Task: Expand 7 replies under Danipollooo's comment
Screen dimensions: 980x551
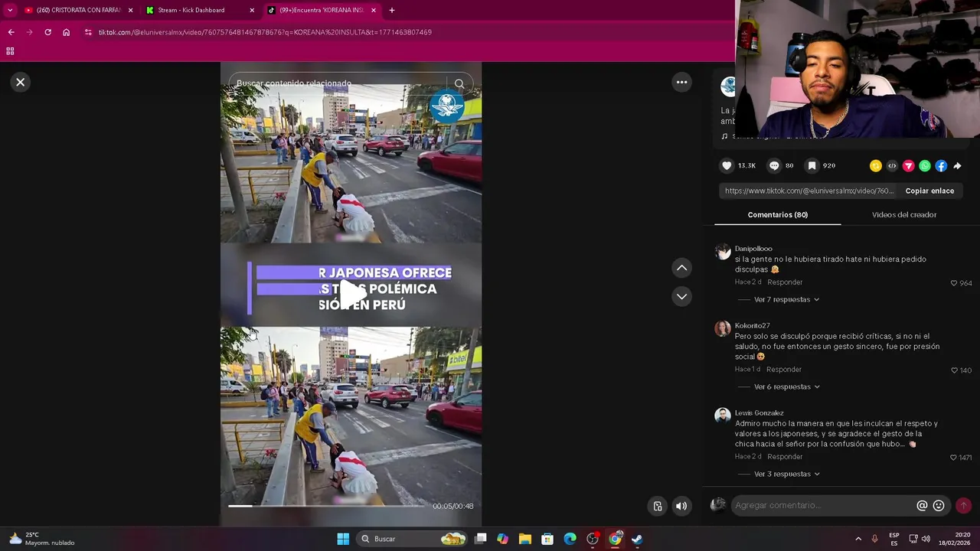Action: 786,299
